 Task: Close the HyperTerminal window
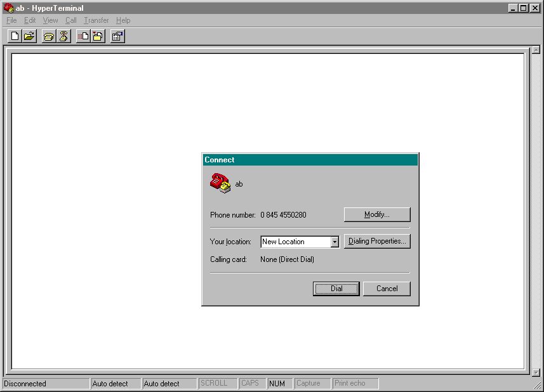535,8
